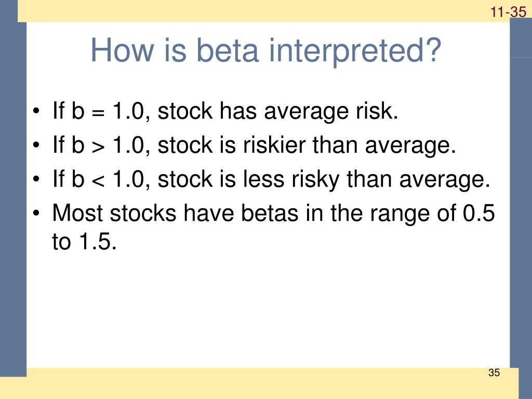
Task: Click the equals sign in the first bullet
Action: pyautogui.click(x=98, y=112)
